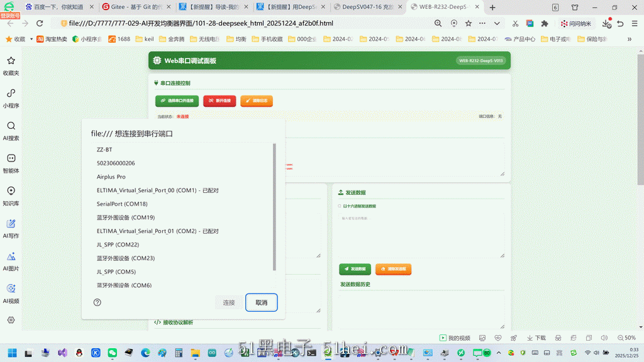Viewport: 644px width, 362px height.
Task: Click the 取消 button in port dialog
Action: 262,302
